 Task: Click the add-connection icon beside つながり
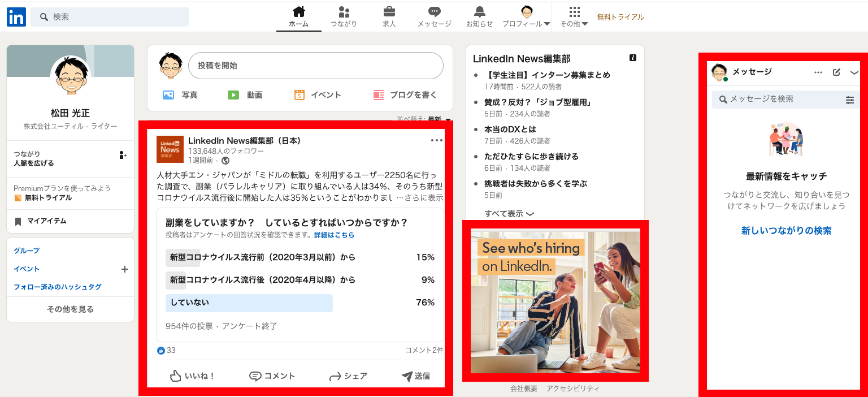tap(123, 155)
